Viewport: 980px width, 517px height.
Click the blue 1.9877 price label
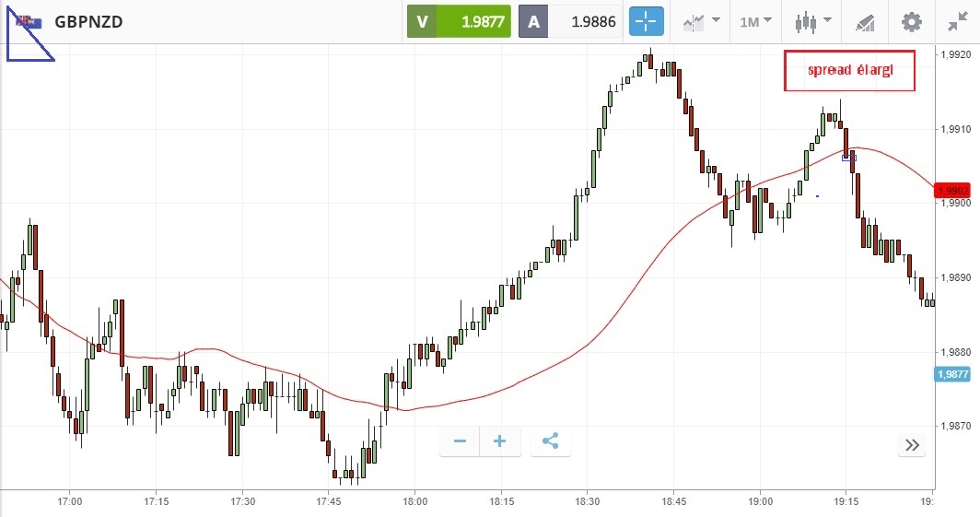[x=956, y=374]
